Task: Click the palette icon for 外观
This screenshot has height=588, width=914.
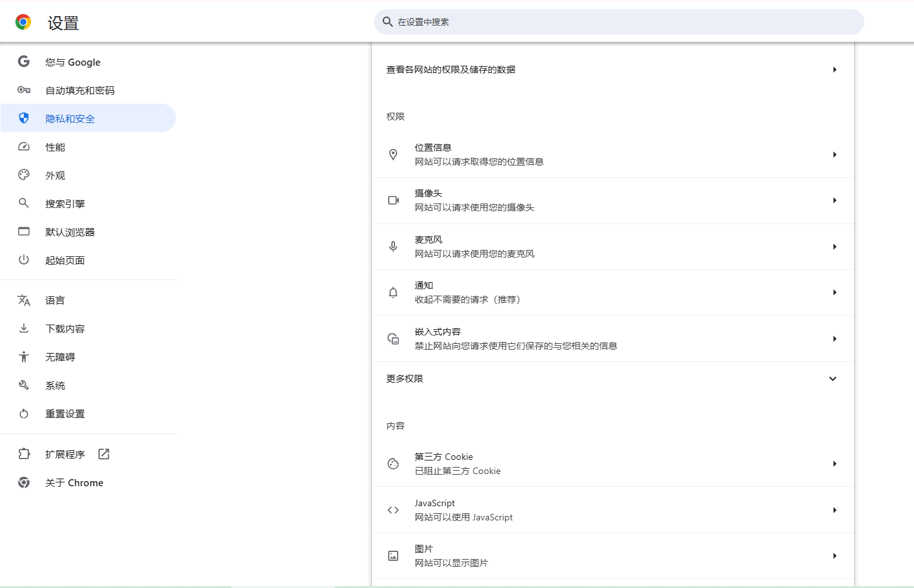Action: pos(24,175)
